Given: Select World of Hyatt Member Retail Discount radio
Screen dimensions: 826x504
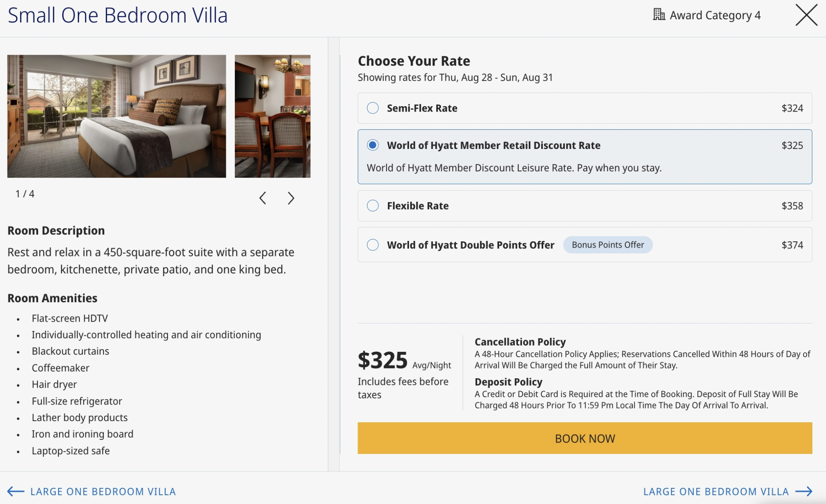Looking at the screenshot, I should tap(372, 145).
